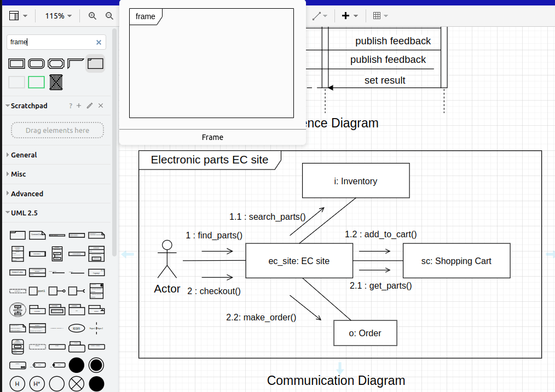Select the 1.1 : search_parts() label
The image size is (555, 392).
pyautogui.click(x=268, y=217)
